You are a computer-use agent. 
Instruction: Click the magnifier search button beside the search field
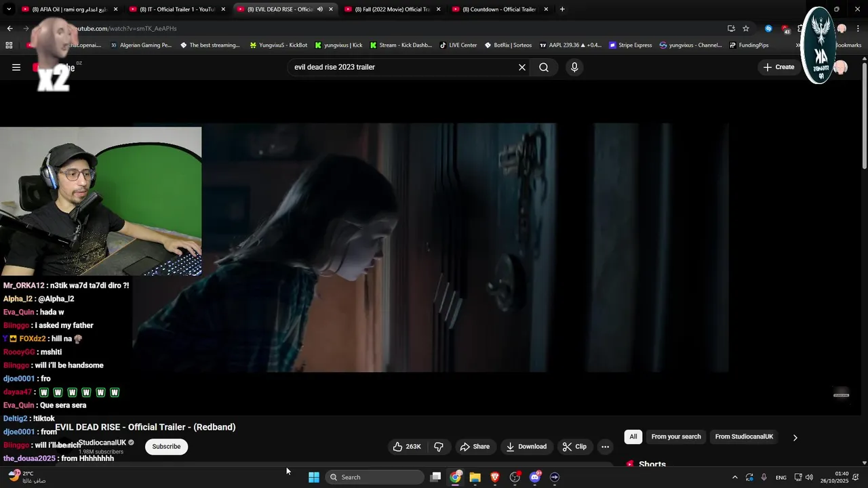point(544,67)
